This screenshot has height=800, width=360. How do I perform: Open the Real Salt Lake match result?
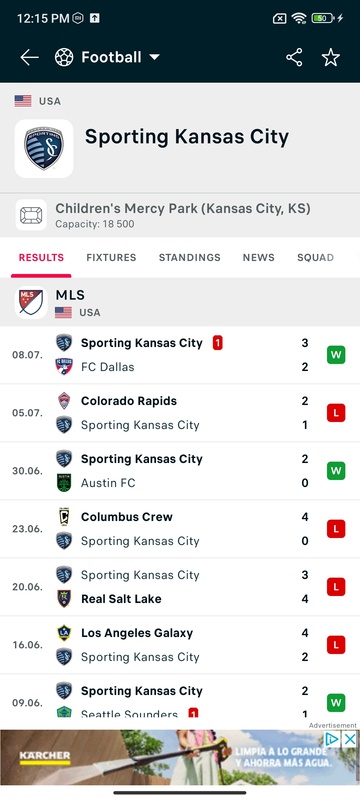(x=180, y=587)
